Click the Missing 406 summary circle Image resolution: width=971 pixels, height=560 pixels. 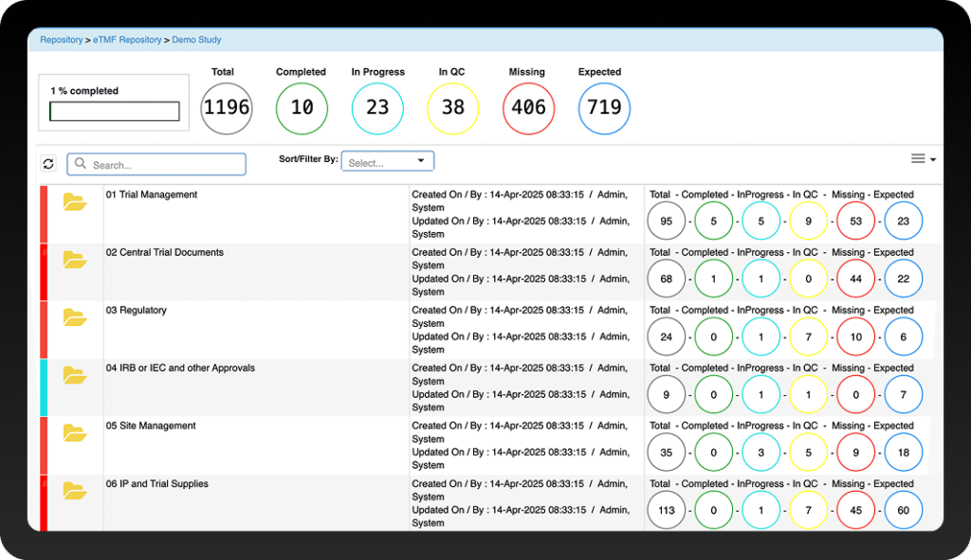tap(528, 108)
